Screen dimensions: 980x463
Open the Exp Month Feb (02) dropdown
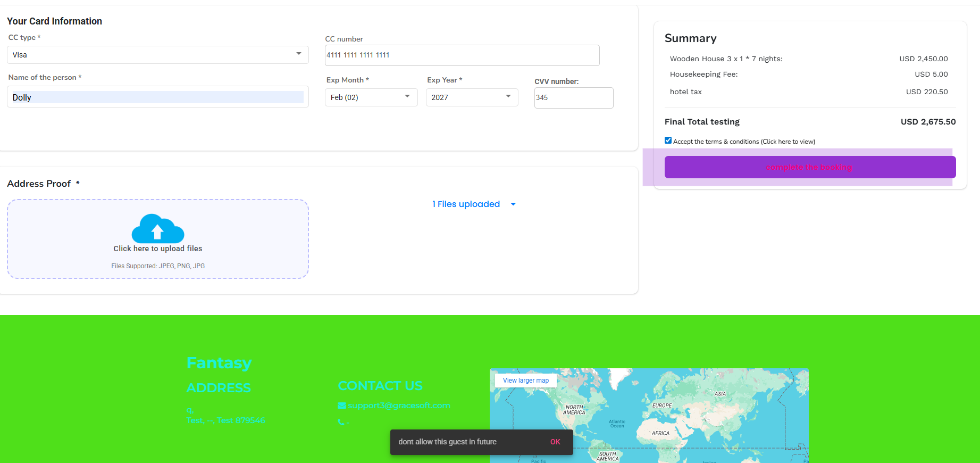(x=371, y=97)
